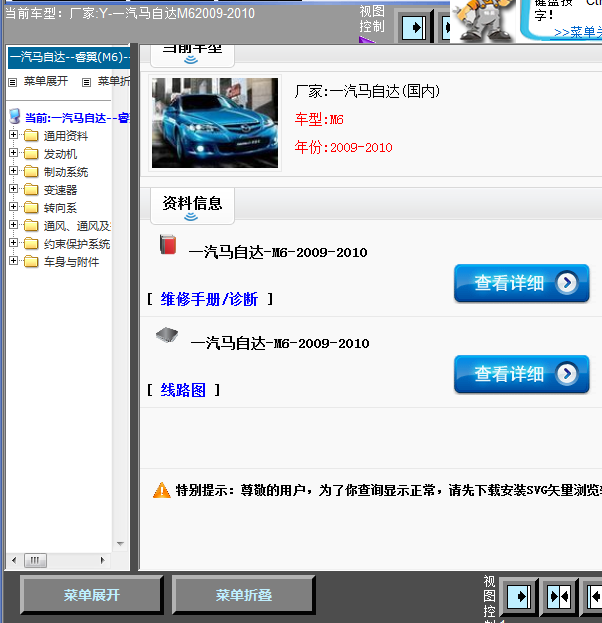Click the gray module icon for wiring diagram
602x623 pixels.
(167, 335)
